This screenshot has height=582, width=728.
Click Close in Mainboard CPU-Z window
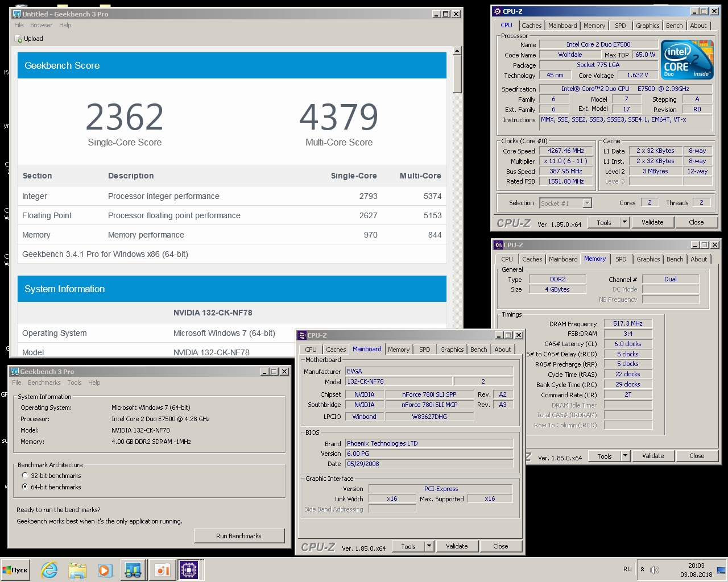pyautogui.click(x=500, y=546)
